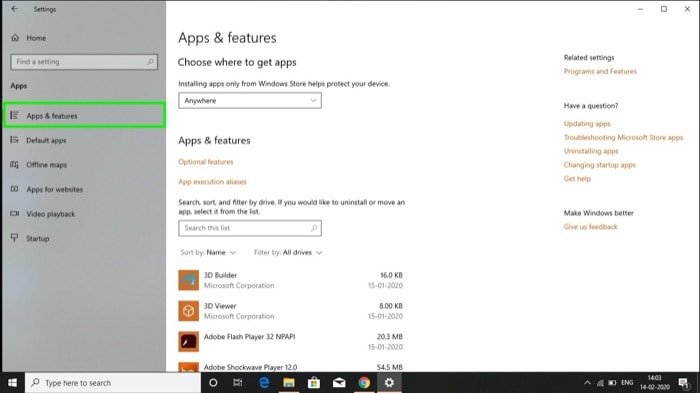The height and width of the screenshot is (393, 700).
Task: Click the Get help link
Action: (x=577, y=179)
